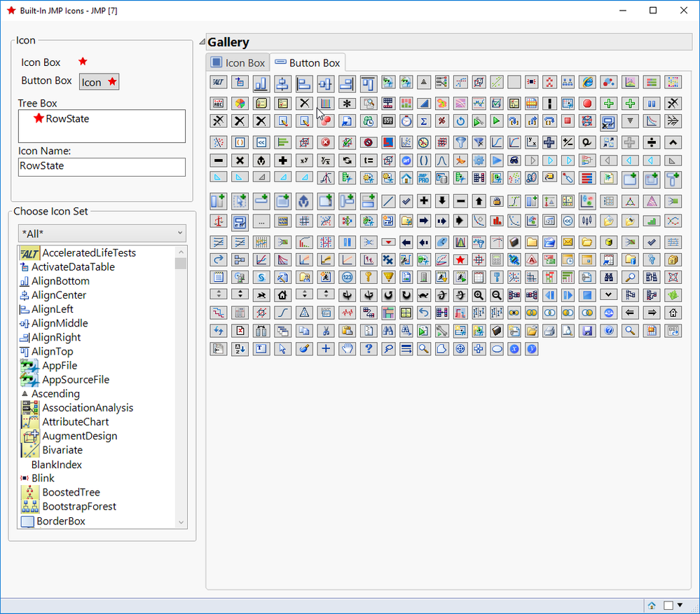
Task: Click the zoom out magnifier with minus
Action: click(x=496, y=295)
